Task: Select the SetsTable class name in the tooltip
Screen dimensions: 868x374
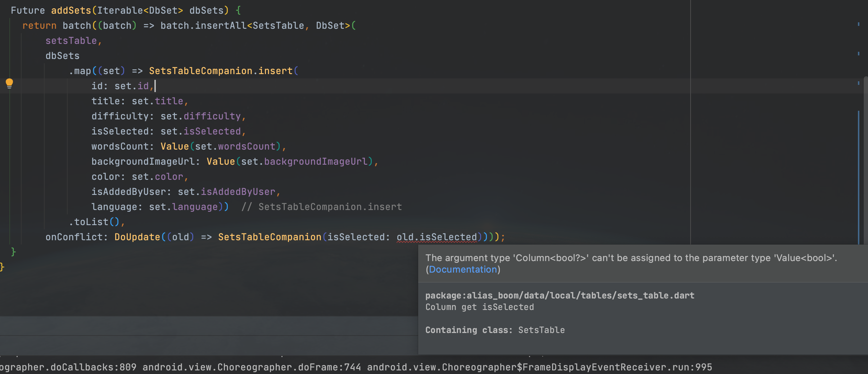Action: point(541,330)
